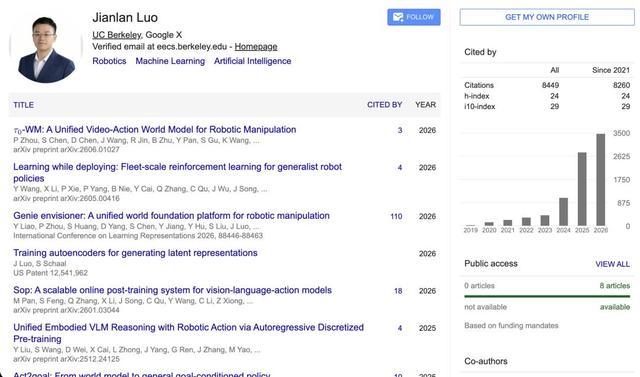
Task: Click the envelope icon on Follow button
Action: [398, 17]
